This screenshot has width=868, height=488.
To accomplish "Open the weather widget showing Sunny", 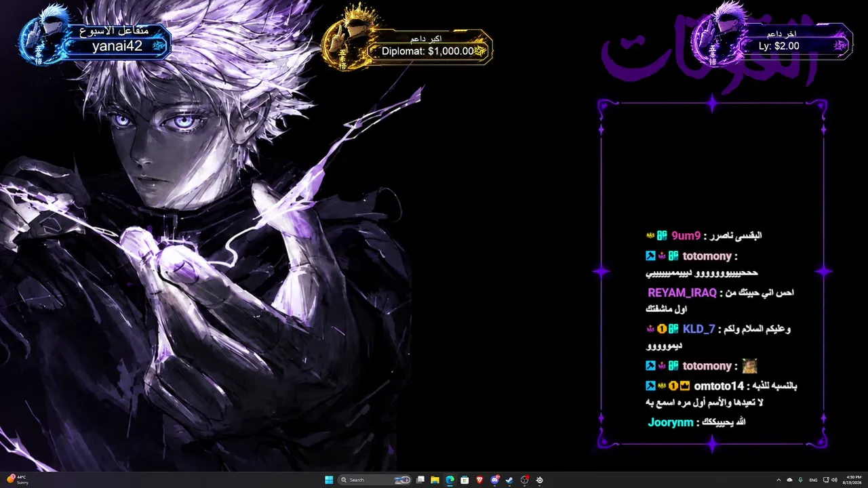I will click(17, 480).
